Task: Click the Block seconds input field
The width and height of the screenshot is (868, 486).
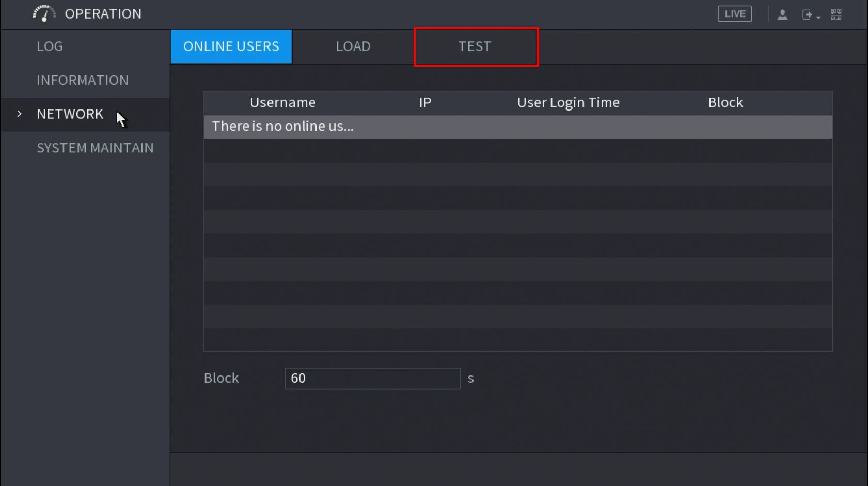Action: click(372, 379)
